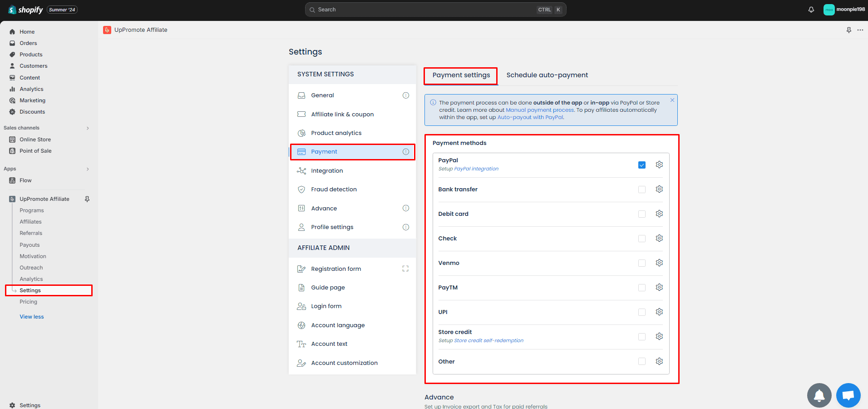Pin the UpPromote app via header pin icon
Viewport: 868px width, 409px height.
[x=849, y=30]
